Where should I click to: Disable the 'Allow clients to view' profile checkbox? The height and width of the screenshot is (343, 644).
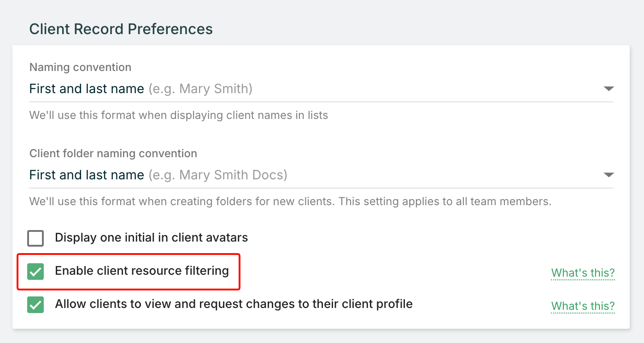point(35,305)
